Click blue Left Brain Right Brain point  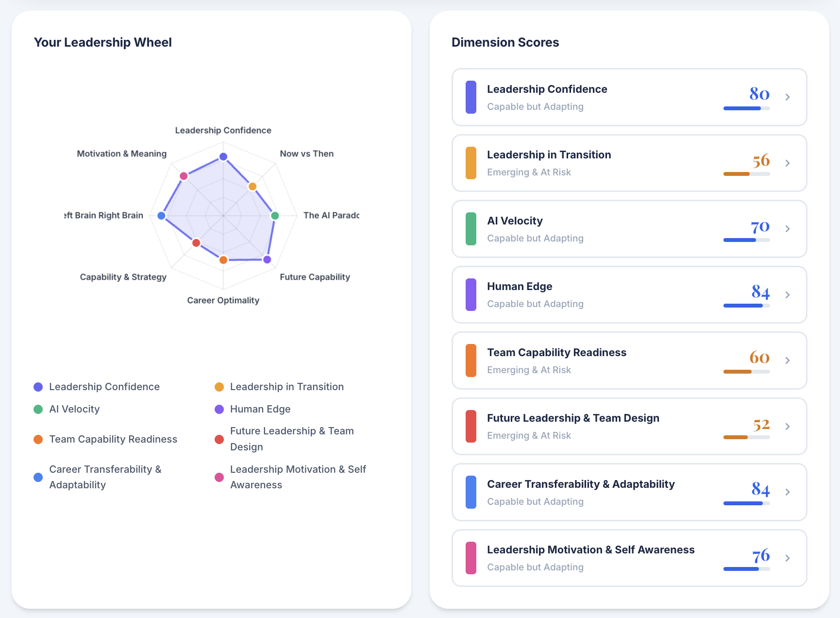pyautogui.click(x=162, y=216)
